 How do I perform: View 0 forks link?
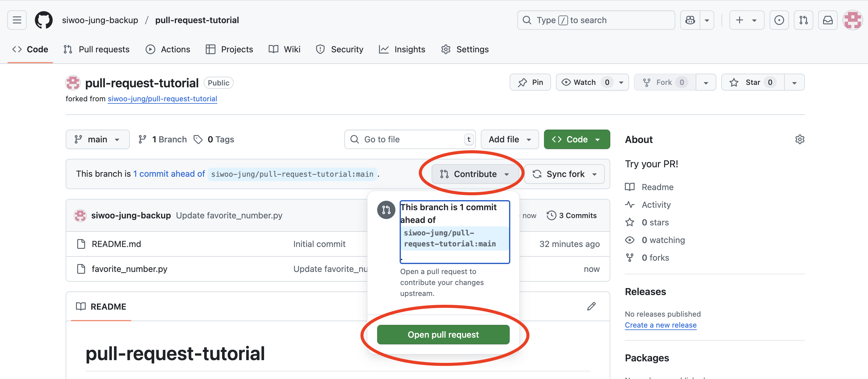point(647,258)
